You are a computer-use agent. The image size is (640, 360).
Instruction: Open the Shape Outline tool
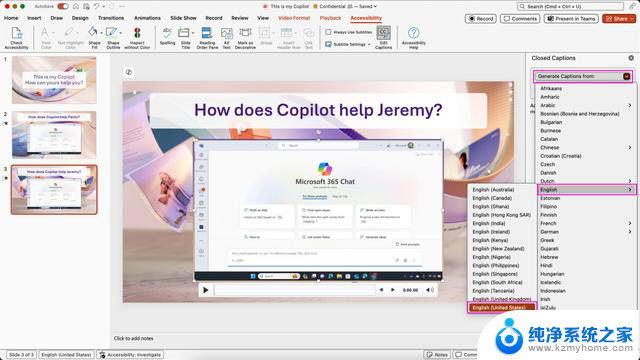pyautogui.click(x=112, y=38)
